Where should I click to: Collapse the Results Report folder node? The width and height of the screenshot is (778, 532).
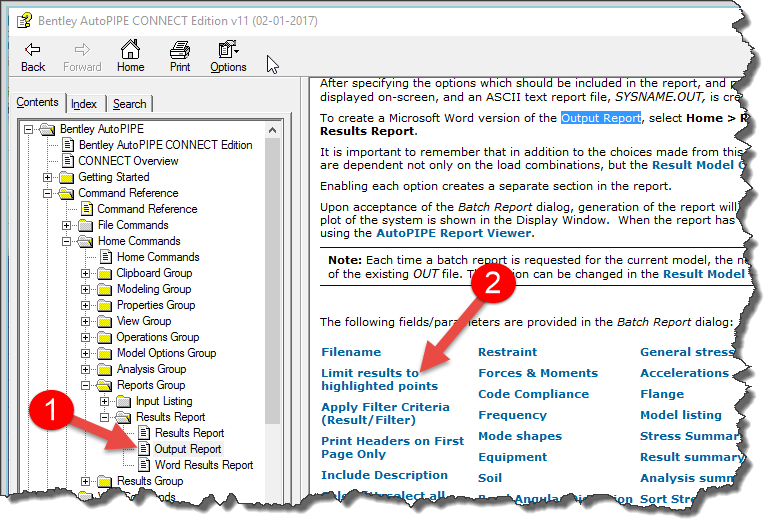(x=104, y=417)
